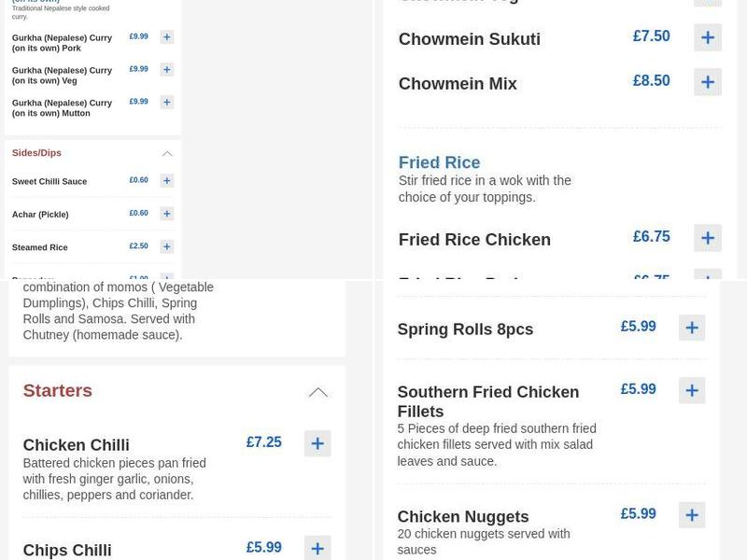Image resolution: width=747 pixels, height=560 pixels.
Task: Add Fried Rice Chicken to the basket
Action: [708, 237]
